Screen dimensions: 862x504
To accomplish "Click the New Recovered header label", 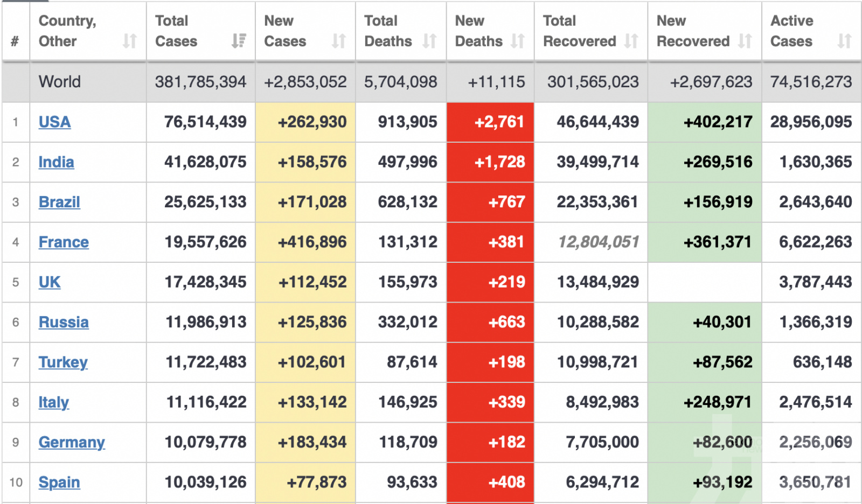I will coord(693,31).
